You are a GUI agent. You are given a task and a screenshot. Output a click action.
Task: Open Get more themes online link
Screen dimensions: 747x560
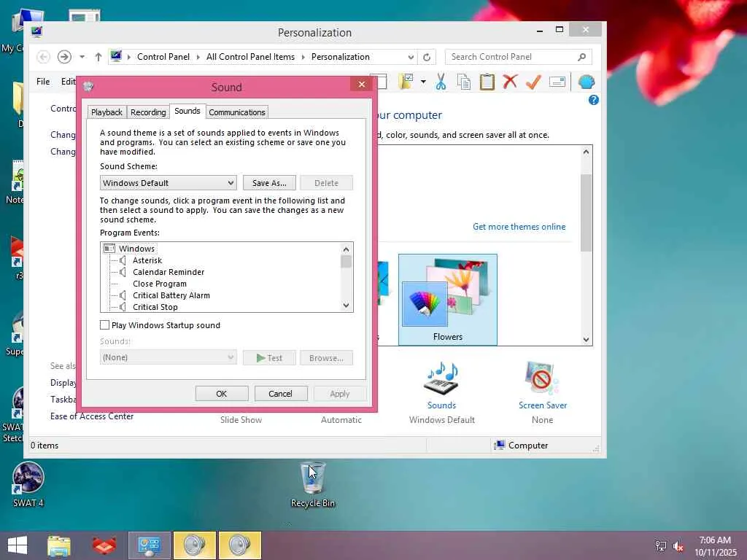519,227
